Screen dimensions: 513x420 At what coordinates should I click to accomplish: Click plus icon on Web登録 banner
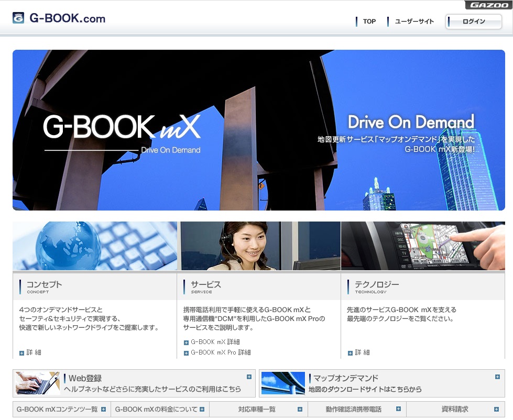coord(249,377)
